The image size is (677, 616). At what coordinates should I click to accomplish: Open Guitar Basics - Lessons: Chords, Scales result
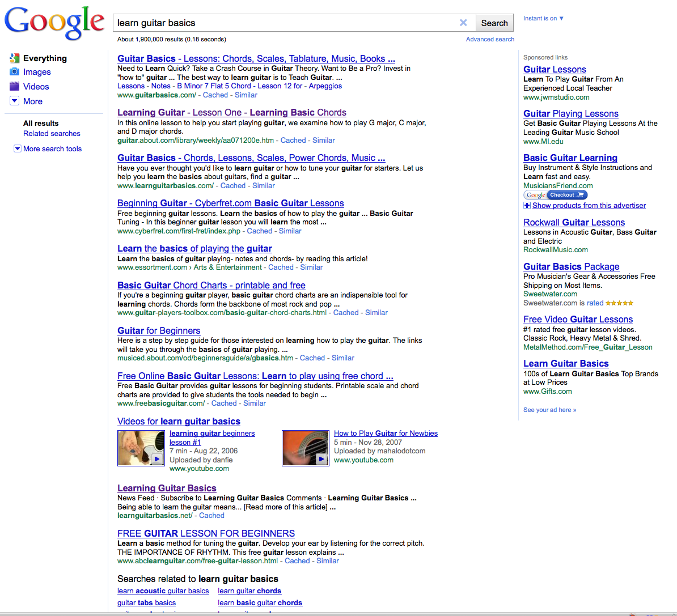[256, 59]
